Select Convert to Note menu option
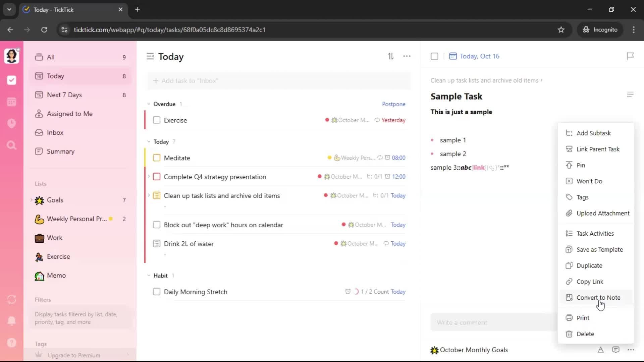The width and height of the screenshot is (644, 362). [598, 298]
